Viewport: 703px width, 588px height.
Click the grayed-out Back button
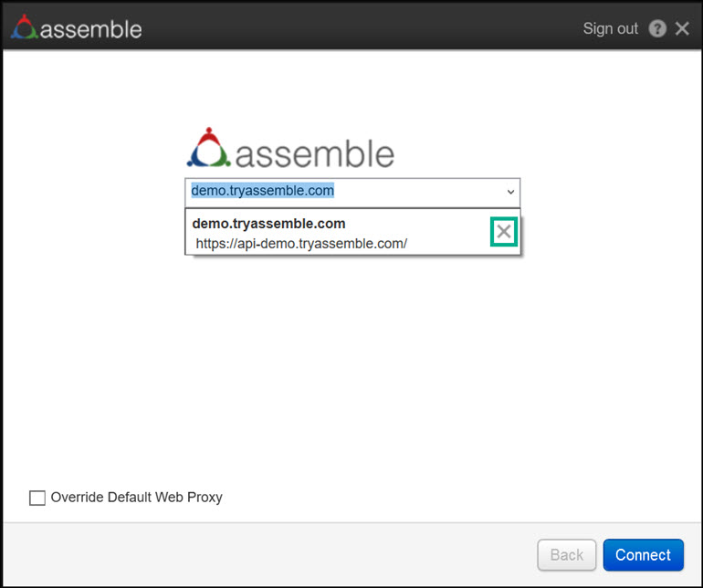566,554
